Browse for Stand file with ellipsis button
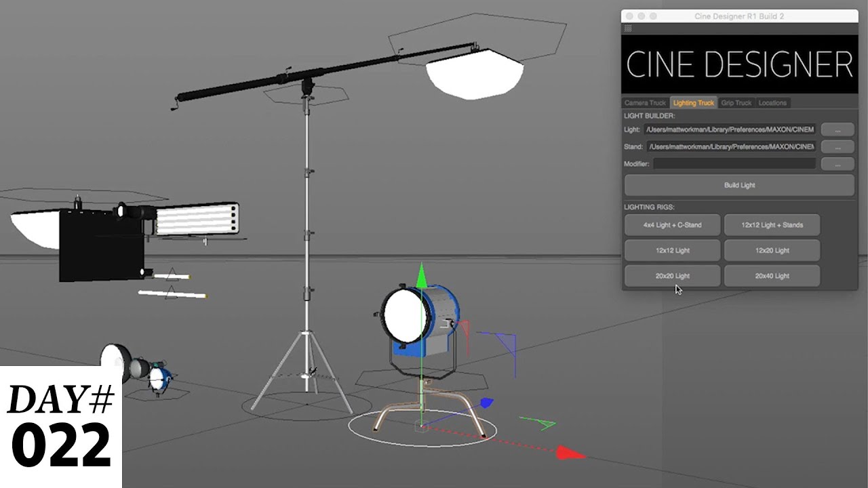Image resolution: width=868 pixels, height=488 pixels. [837, 146]
